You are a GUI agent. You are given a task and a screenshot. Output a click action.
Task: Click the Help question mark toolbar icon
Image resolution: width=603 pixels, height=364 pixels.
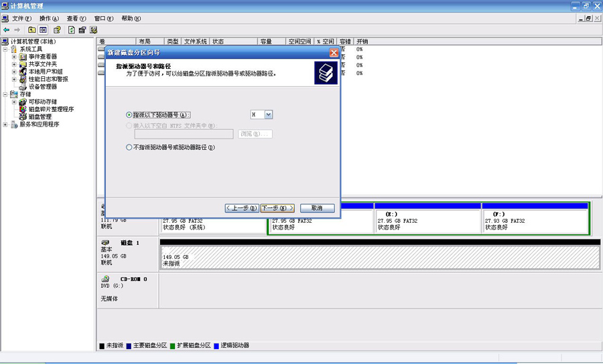click(58, 30)
